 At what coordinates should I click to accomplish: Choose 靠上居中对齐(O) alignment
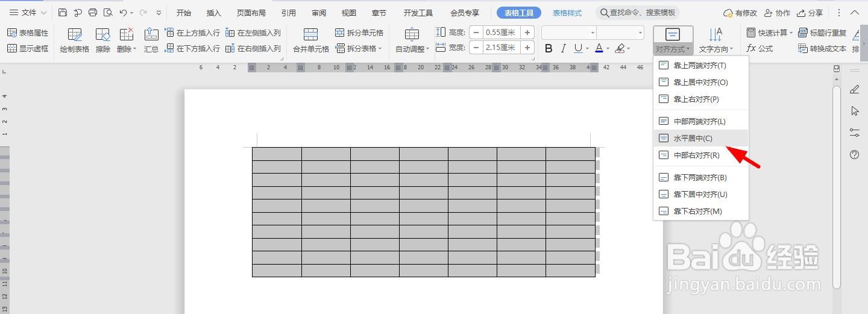click(x=701, y=82)
